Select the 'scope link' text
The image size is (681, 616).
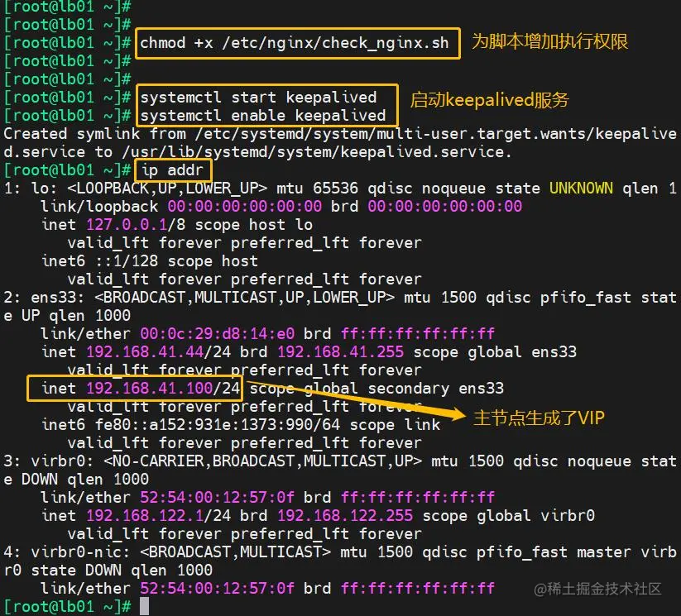point(395,425)
